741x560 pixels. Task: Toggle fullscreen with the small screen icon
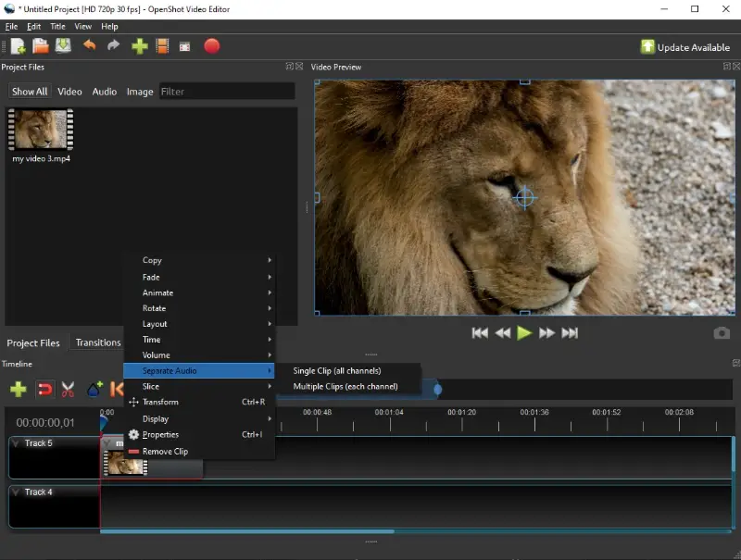pyautogui.click(x=184, y=47)
